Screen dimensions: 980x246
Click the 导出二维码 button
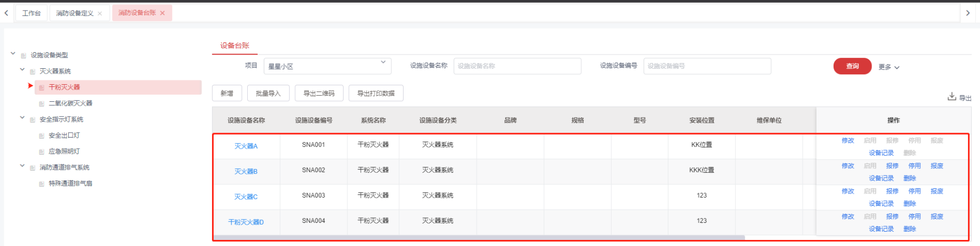pos(319,93)
